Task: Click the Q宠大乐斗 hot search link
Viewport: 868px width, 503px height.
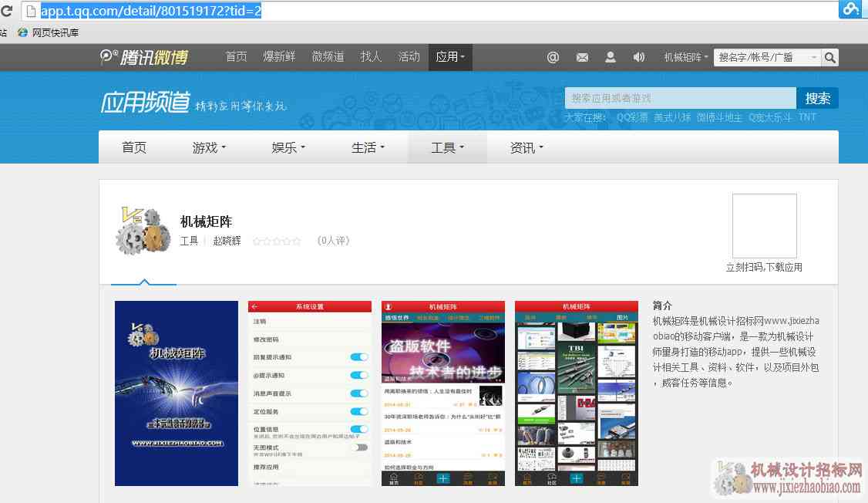Action: [770, 117]
